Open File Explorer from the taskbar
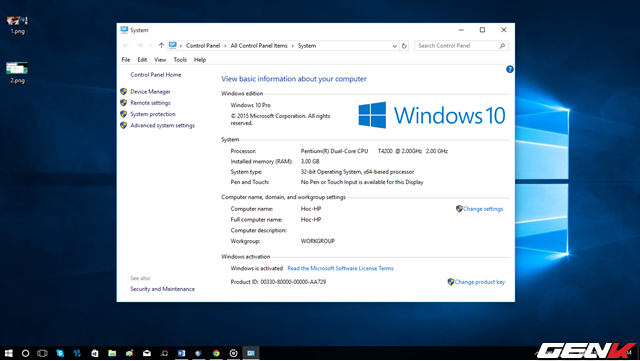The width and height of the screenshot is (640, 361). (112, 353)
